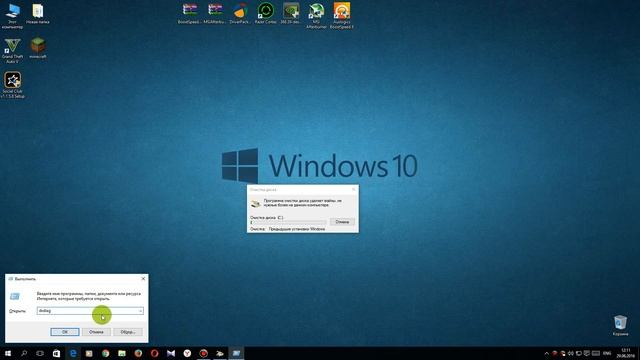This screenshot has width=640, height=360.
Task: Launch Windows Store from taskbar
Action: coord(56,353)
